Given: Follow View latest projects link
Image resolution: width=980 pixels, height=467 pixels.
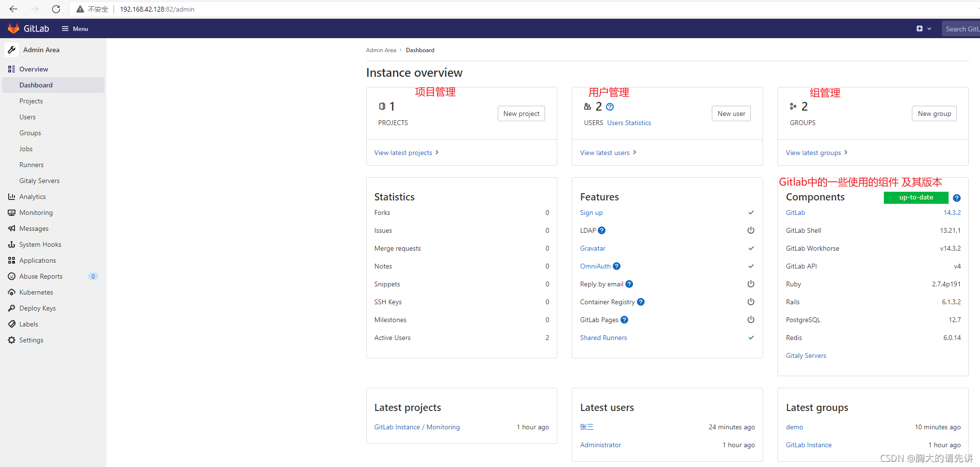Looking at the screenshot, I should [x=403, y=153].
